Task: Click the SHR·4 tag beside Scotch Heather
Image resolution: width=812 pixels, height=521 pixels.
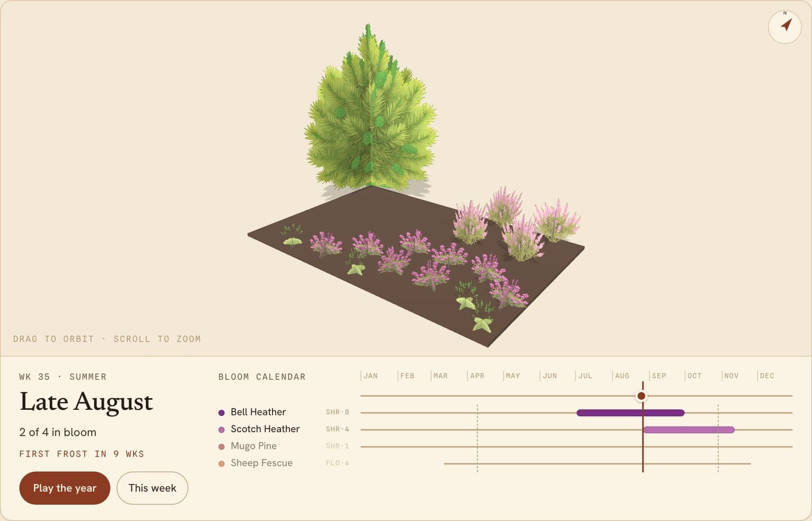Action: point(337,429)
